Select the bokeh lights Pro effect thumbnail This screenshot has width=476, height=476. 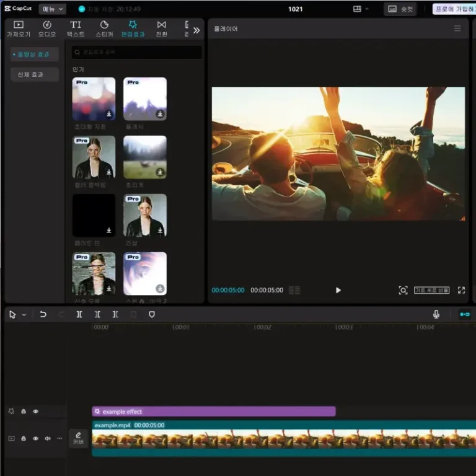click(x=94, y=99)
